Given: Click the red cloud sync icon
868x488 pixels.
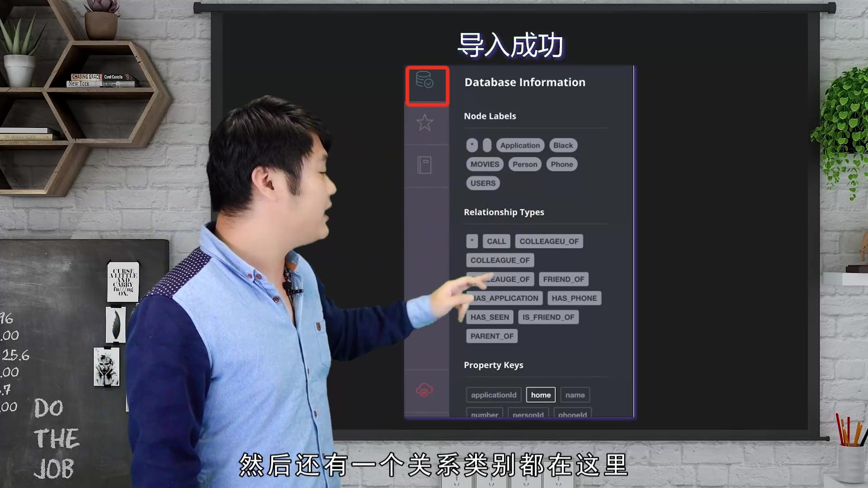Looking at the screenshot, I should tap(424, 389).
